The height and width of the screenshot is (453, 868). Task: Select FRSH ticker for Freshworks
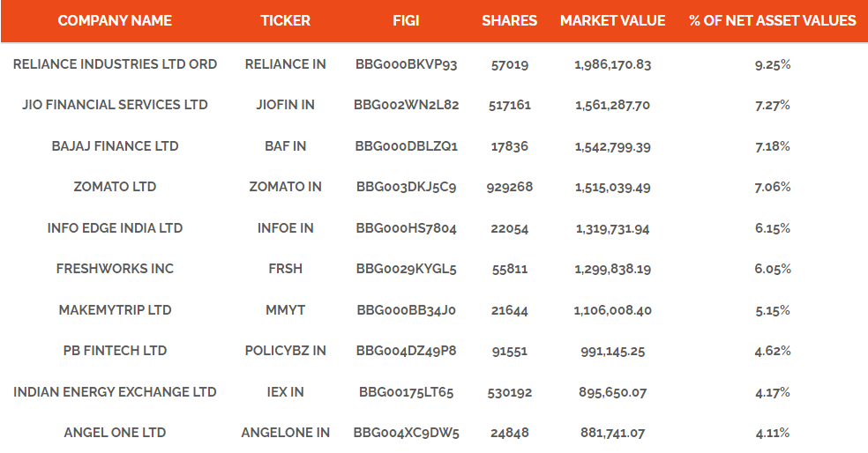click(x=285, y=269)
